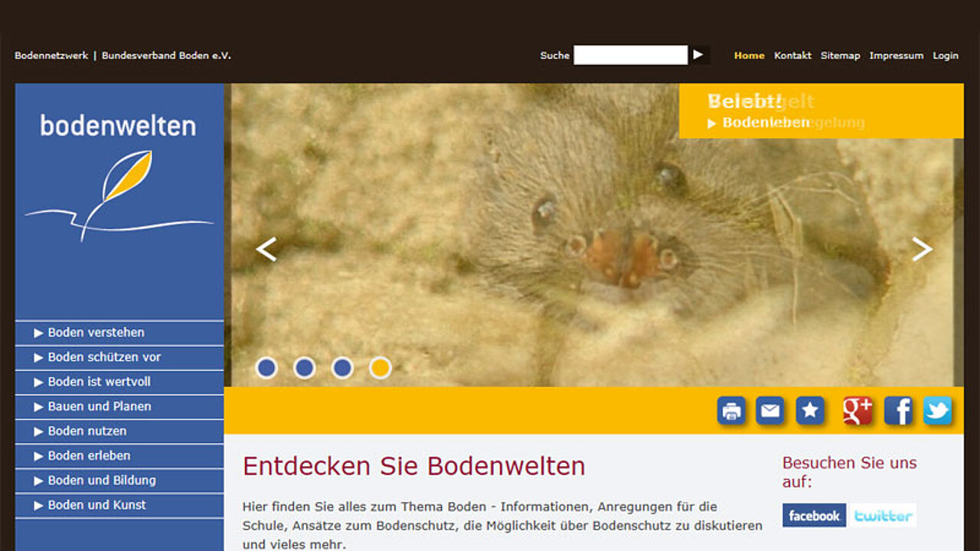Expand Boden nutzen menu entry
The image size is (980, 551).
pyautogui.click(x=119, y=431)
